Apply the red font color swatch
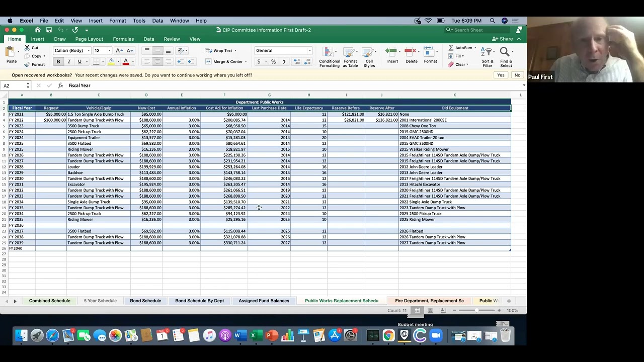 point(126,61)
